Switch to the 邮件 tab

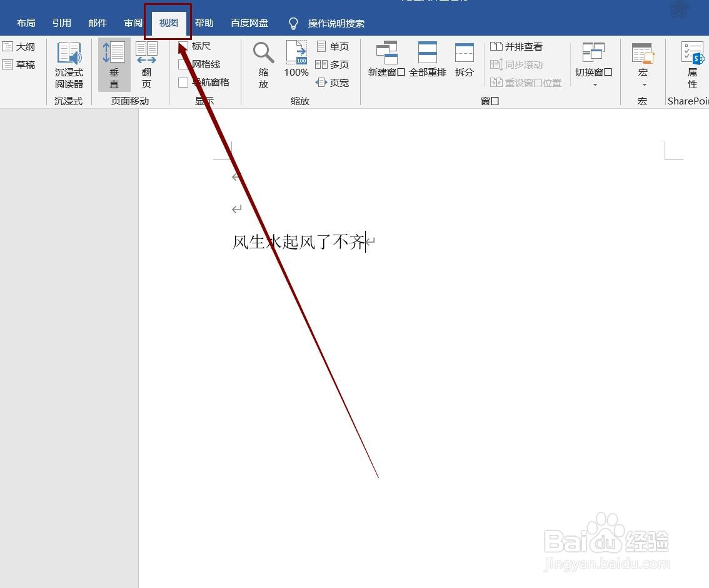97,23
